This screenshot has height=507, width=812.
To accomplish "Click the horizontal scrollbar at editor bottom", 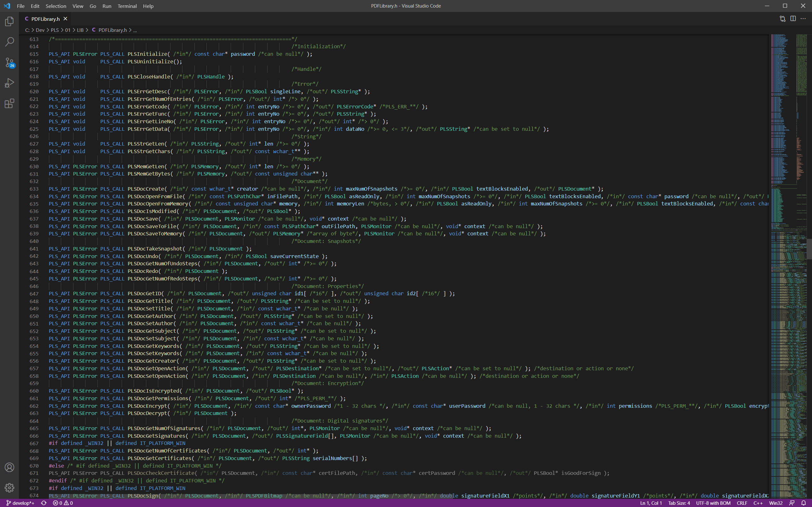I will click(251, 496).
